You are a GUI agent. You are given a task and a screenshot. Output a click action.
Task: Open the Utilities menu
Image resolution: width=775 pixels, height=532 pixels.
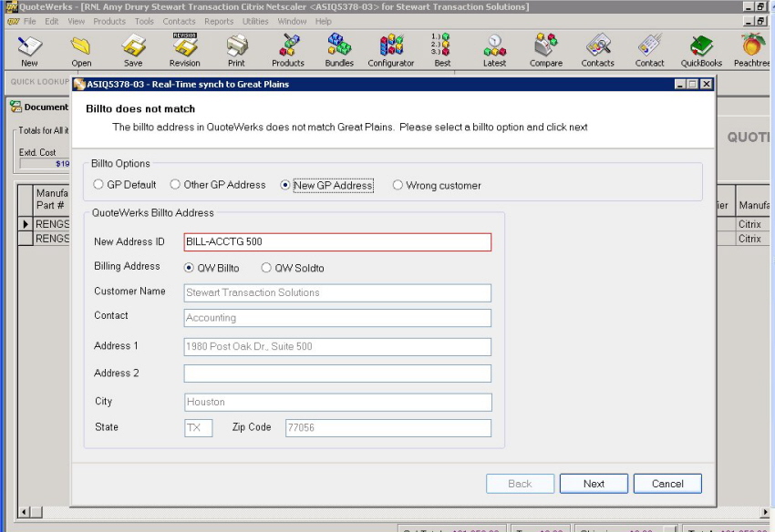255,21
